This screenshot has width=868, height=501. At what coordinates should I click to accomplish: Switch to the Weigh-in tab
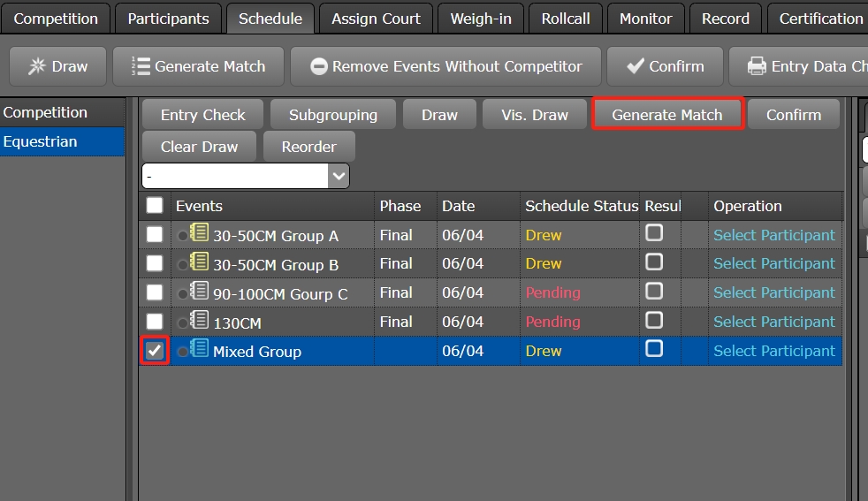click(x=481, y=19)
